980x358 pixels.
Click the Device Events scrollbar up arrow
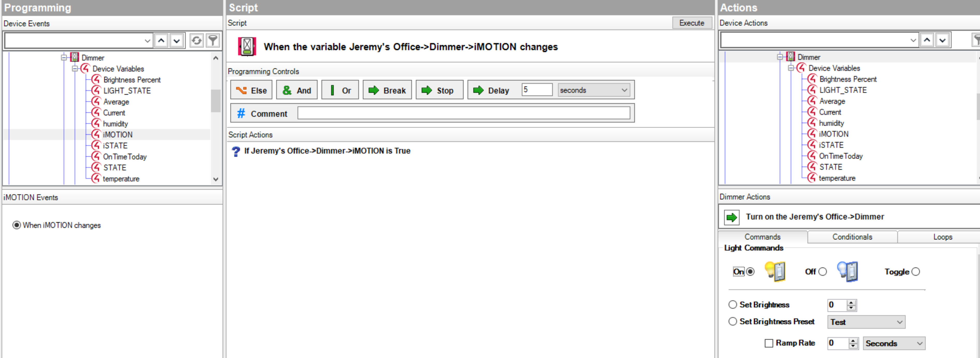coord(216,58)
